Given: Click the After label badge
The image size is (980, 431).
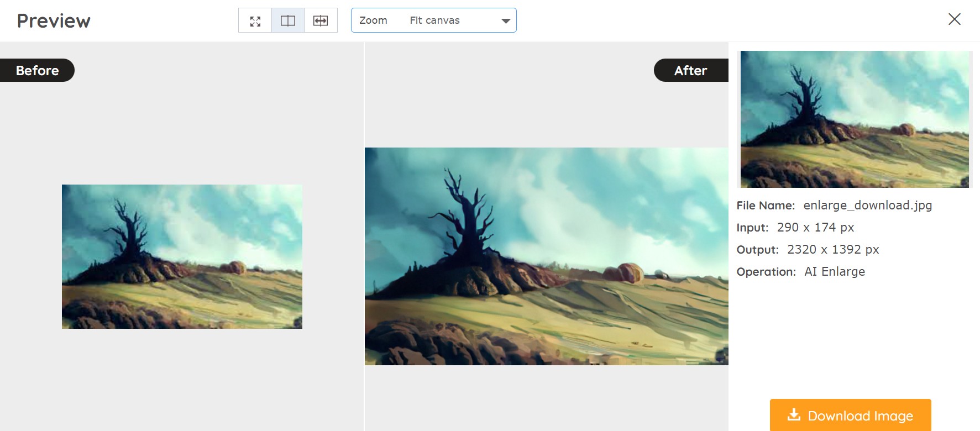Looking at the screenshot, I should click(690, 71).
